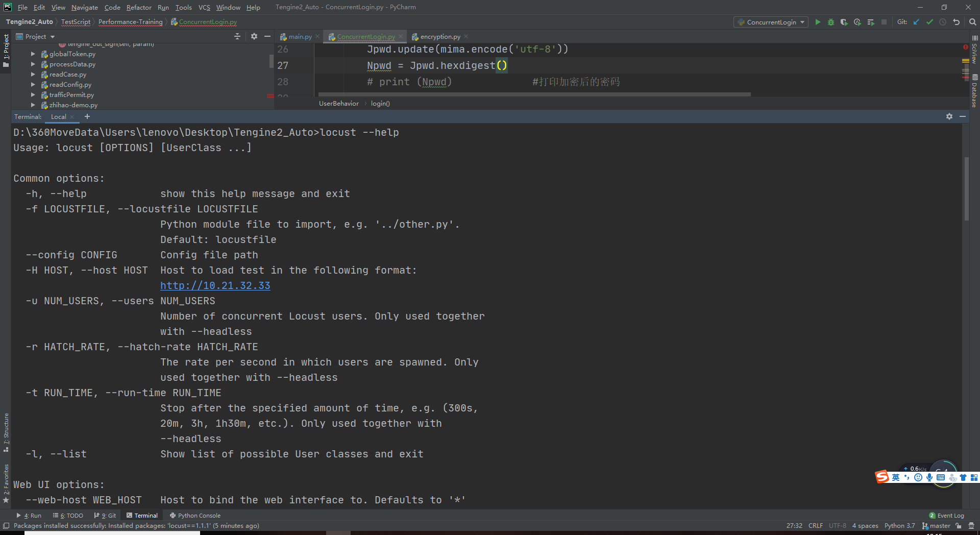Image resolution: width=980 pixels, height=535 pixels.
Task: Expand the processData.py tree node
Action: (33, 64)
